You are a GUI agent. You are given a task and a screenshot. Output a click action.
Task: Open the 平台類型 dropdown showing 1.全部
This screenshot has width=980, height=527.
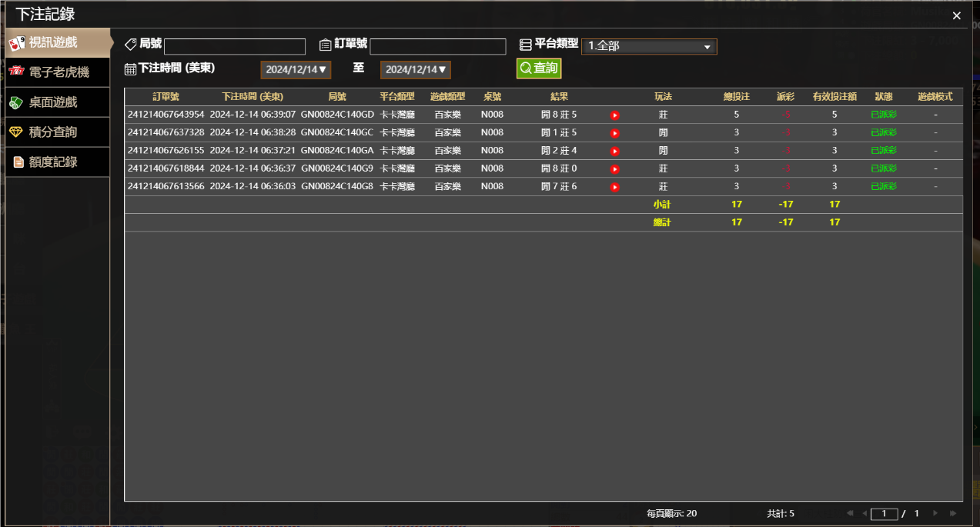pos(649,46)
